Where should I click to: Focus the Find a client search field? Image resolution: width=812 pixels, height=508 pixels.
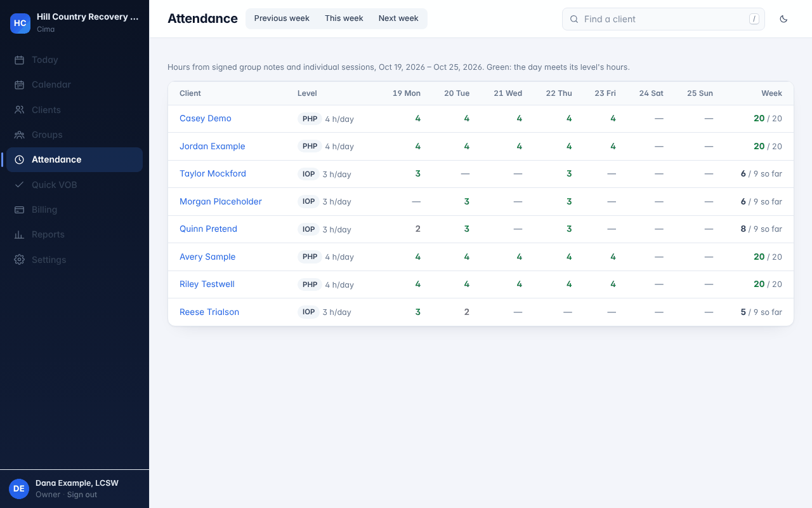[x=664, y=19]
